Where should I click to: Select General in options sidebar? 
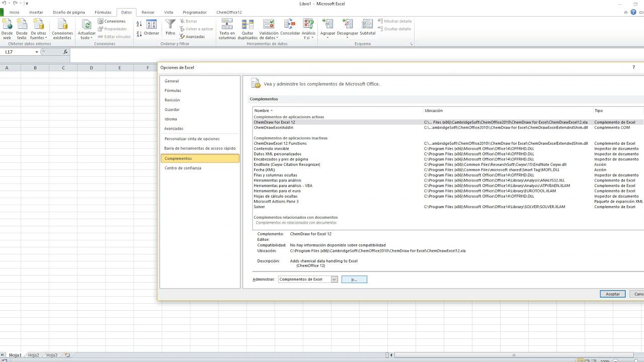200,81
